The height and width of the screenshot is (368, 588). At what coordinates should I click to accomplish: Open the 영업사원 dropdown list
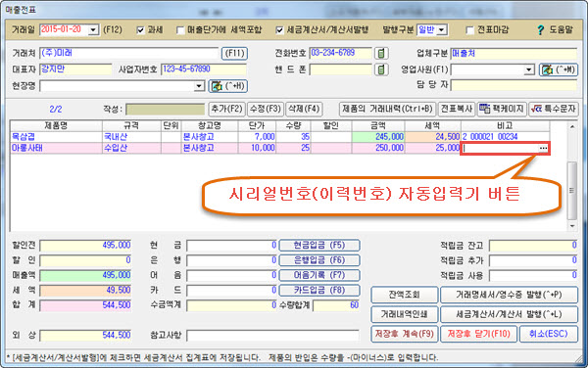(x=529, y=69)
